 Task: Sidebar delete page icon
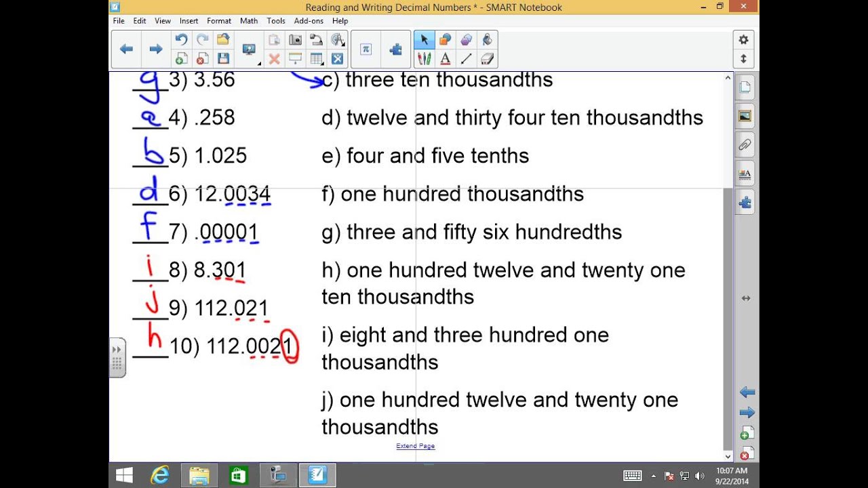click(746, 453)
